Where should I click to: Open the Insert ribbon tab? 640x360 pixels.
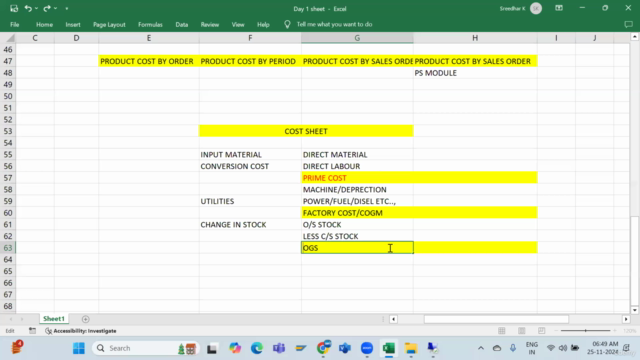click(x=73, y=24)
